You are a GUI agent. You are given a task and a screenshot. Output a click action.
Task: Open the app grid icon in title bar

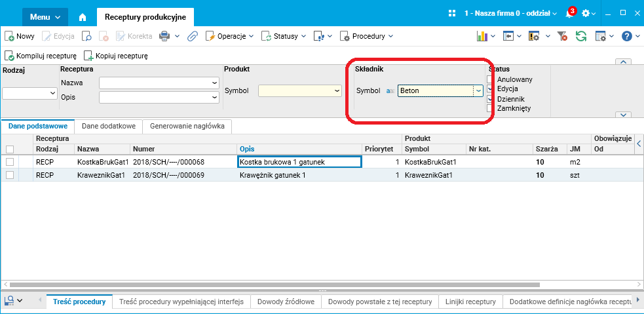(x=452, y=13)
